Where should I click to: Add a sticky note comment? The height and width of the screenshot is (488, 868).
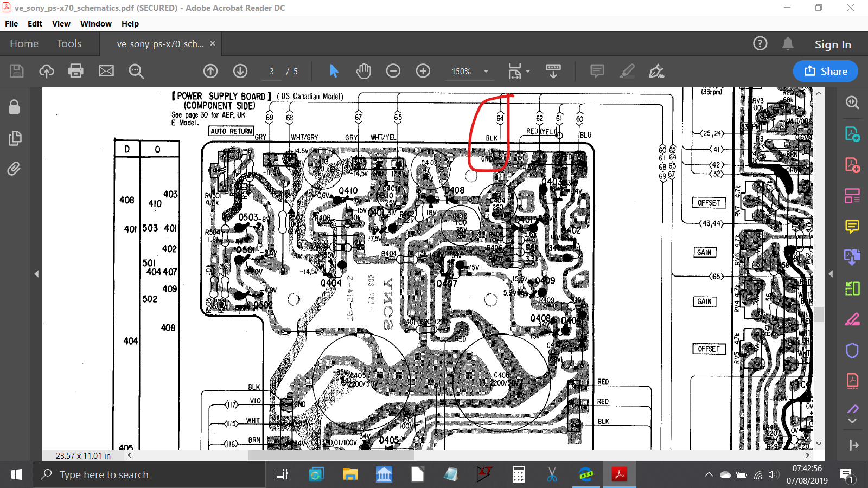(597, 71)
